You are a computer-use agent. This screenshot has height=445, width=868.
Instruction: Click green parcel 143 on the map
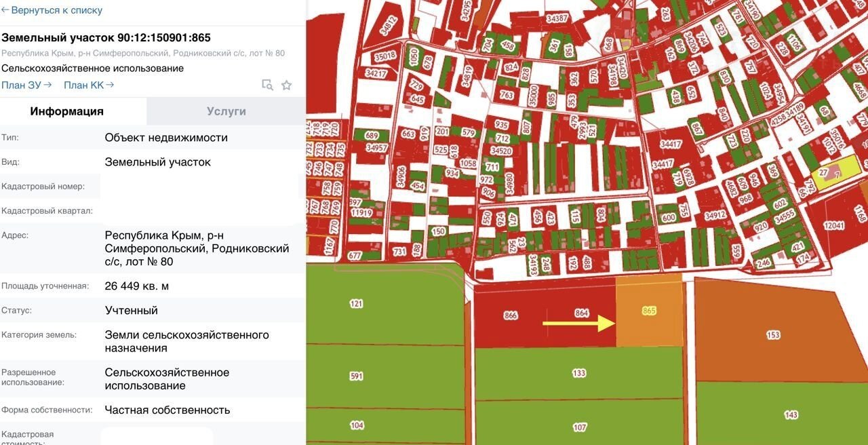tap(790, 414)
